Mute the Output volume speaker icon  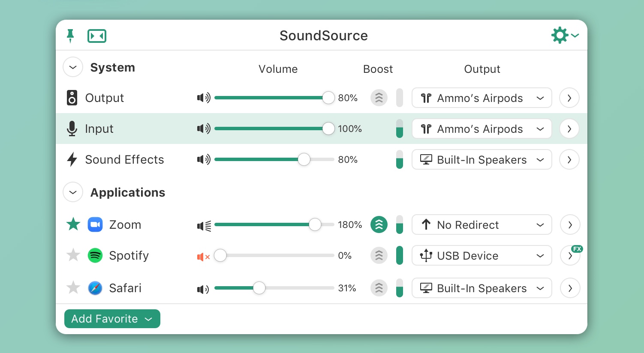click(204, 98)
